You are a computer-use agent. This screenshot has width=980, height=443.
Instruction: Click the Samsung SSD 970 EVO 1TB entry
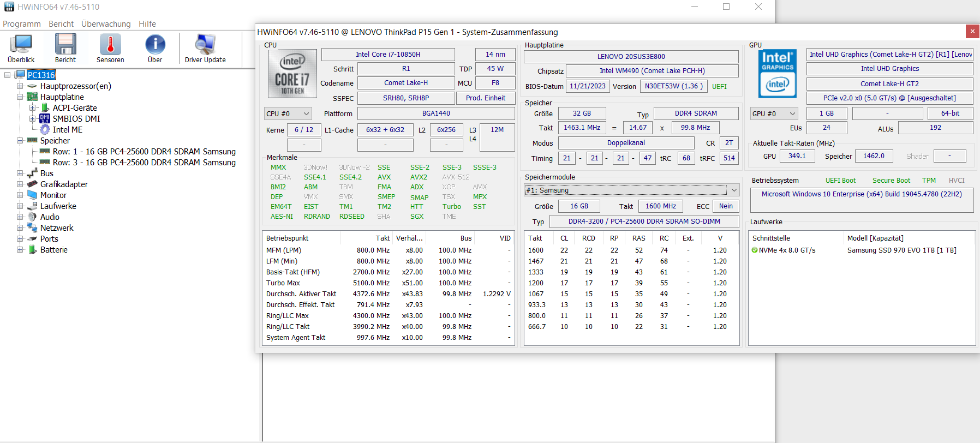tap(901, 250)
